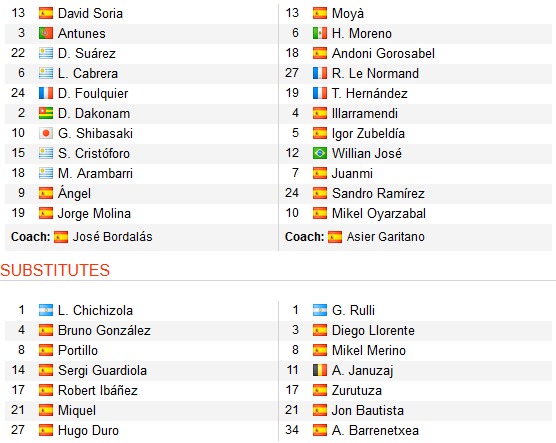Image resolution: width=556 pixels, height=443 pixels.
Task: Click Togo flag beside D. Dakonam
Action: point(46,113)
